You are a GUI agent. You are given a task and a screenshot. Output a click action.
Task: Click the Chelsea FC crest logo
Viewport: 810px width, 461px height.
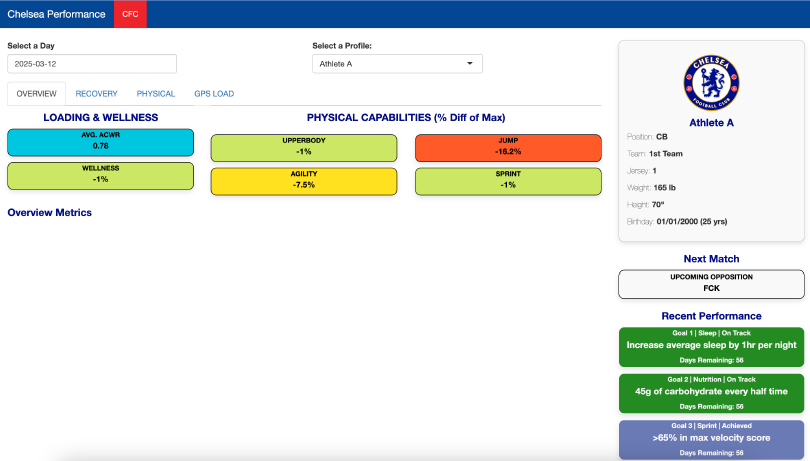(711, 83)
